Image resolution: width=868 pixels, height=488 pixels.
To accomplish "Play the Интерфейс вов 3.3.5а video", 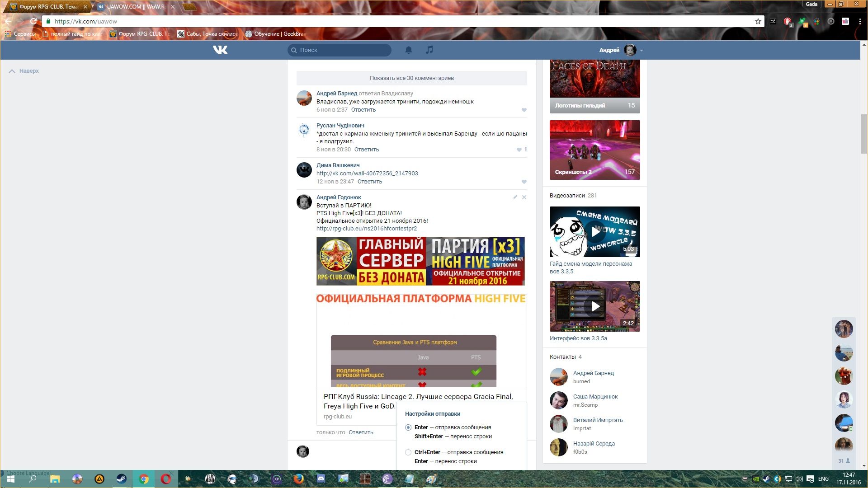I will point(595,306).
